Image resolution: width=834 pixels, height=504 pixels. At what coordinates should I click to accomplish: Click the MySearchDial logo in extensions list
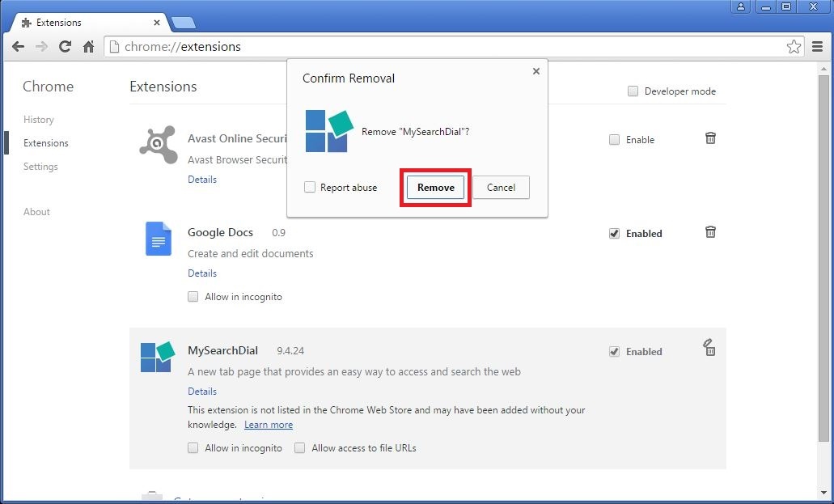tap(158, 357)
